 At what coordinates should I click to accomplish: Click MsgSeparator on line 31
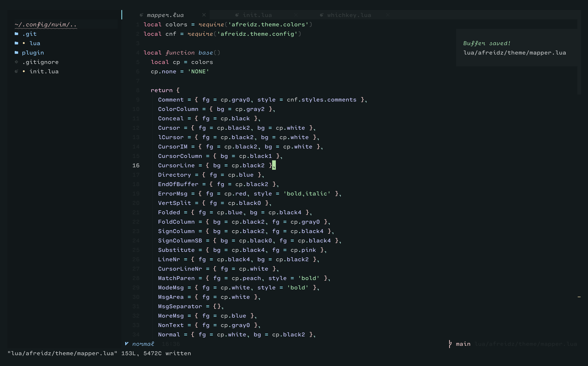point(180,306)
